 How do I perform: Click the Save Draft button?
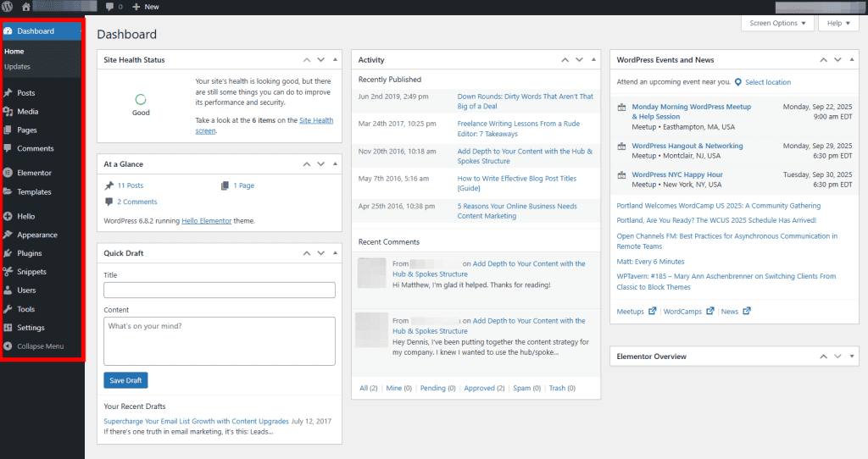pyautogui.click(x=125, y=380)
